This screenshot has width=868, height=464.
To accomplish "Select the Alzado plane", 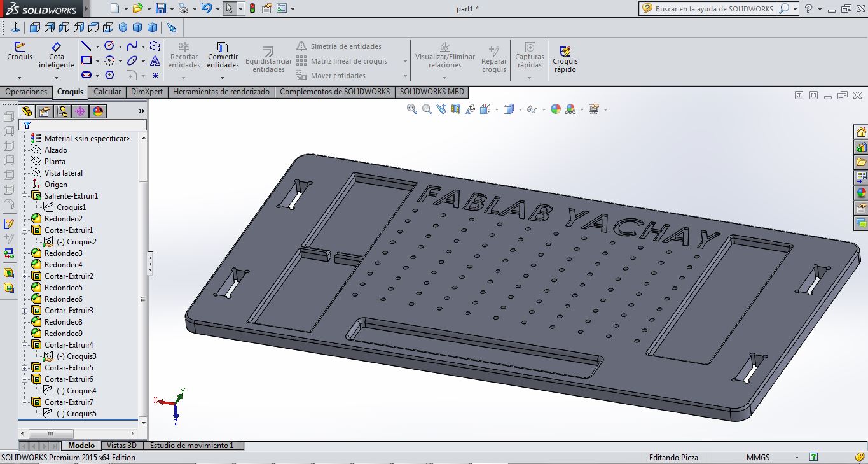I will 49,150.
